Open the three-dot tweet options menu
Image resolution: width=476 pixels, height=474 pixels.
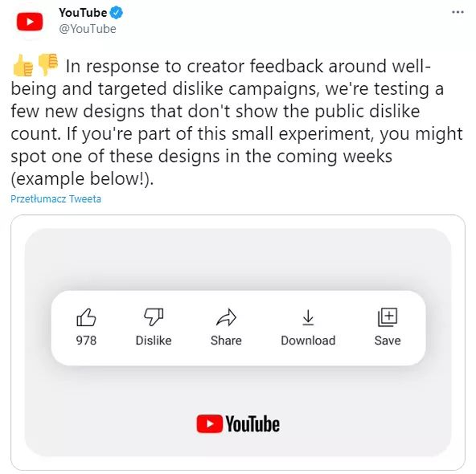click(457, 12)
